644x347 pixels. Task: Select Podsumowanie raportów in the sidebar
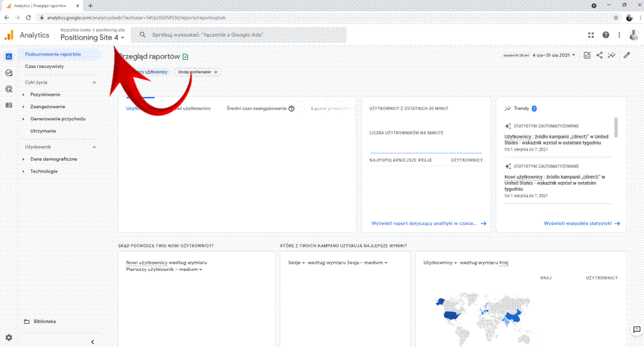pyautogui.click(x=59, y=54)
